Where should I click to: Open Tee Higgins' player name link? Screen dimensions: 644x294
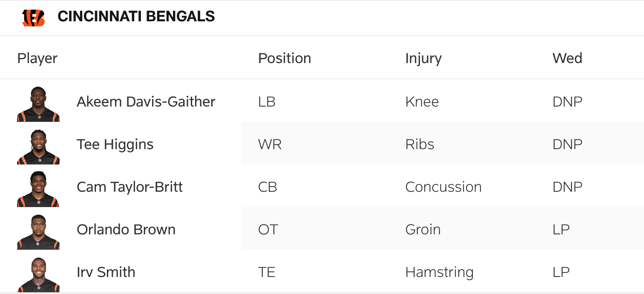(115, 144)
